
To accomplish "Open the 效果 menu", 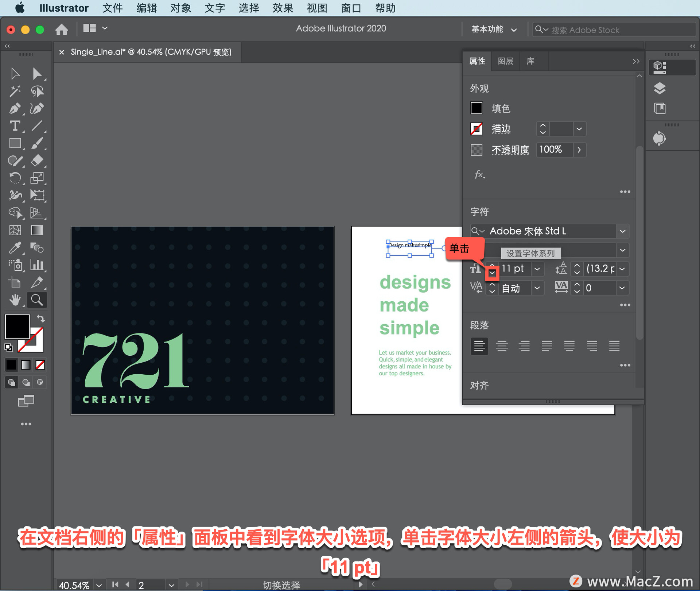I will [283, 8].
